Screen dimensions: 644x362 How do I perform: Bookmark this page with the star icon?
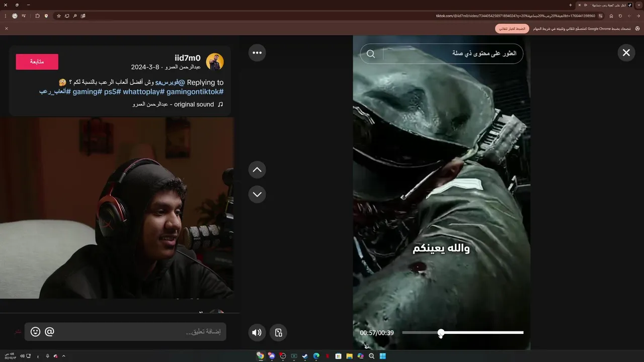(x=59, y=16)
